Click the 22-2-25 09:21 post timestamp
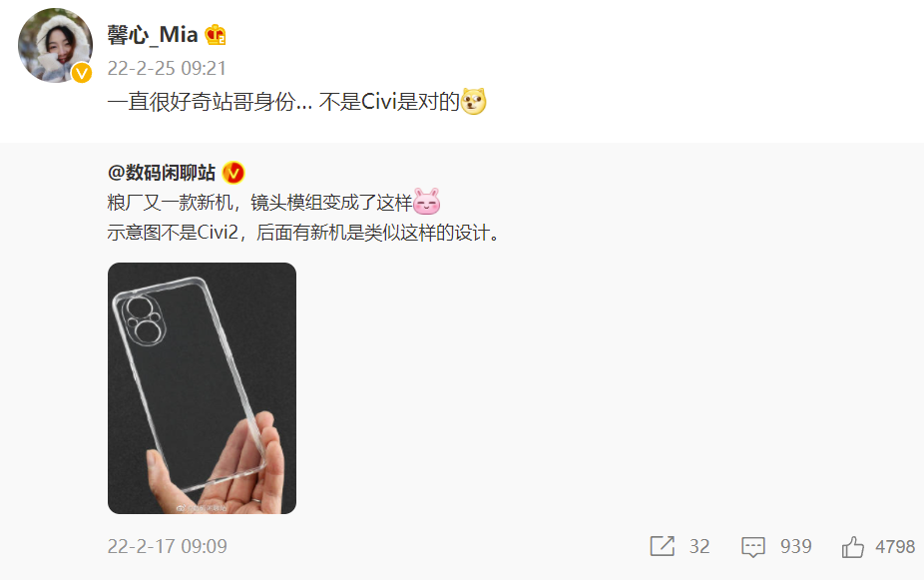 (167, 68)
